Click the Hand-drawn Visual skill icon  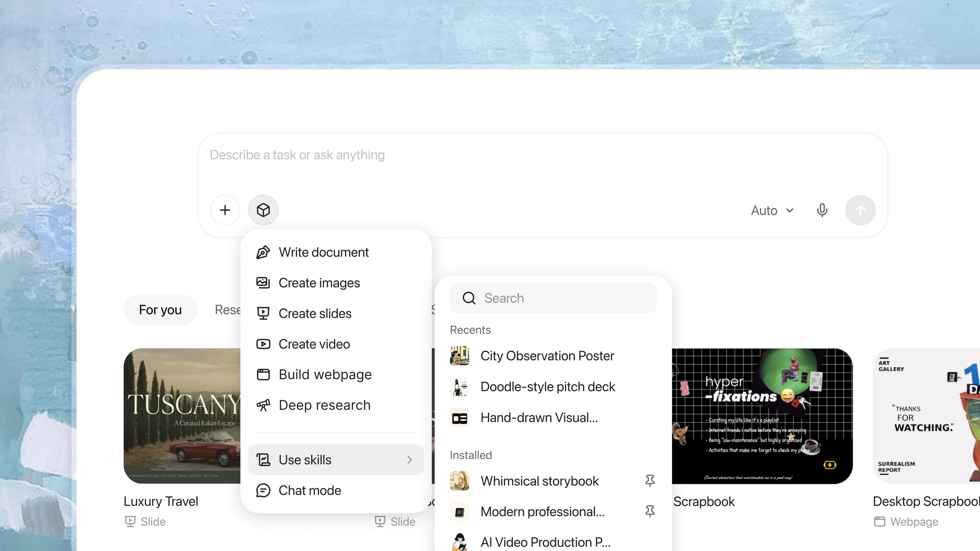pos(459,418)
